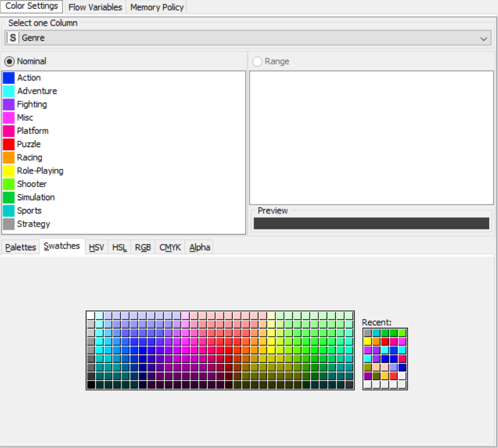Select the Fighting genre row

click(124, 104)
